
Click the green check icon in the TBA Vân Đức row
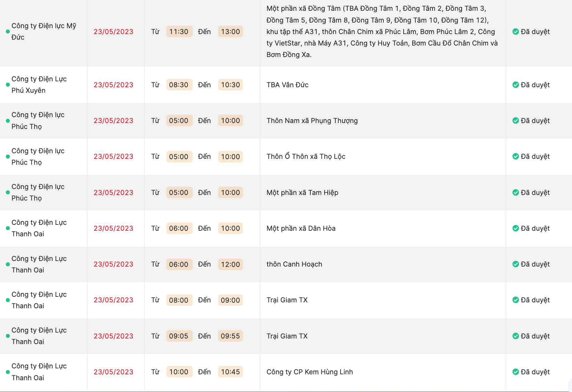pyautogui.click(x=516, y=85)
